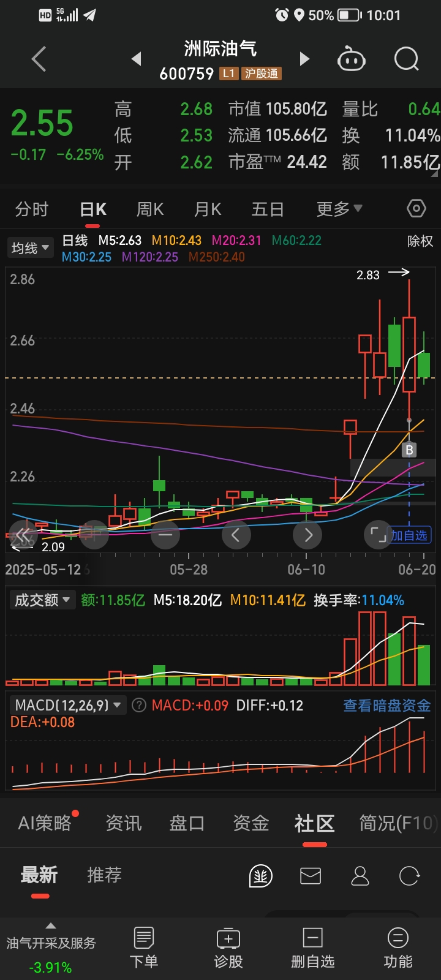
Task: Shift chart left with chevron button
Action: [236, 535]
